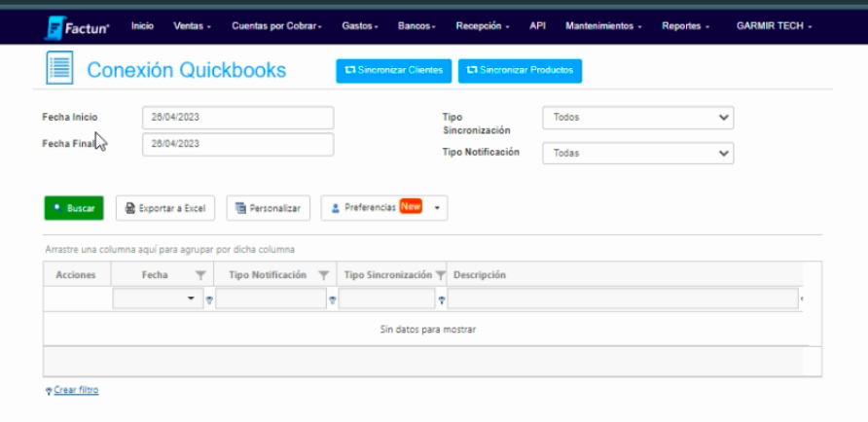The image size is (868, 422).
Task: Open the Gastos menu
Action: pyautogui.click(x=360, y=26)
